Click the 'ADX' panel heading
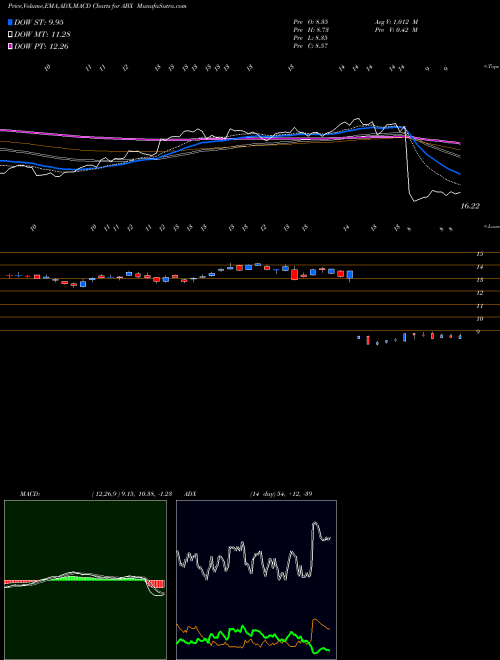This screenshot has height=660, width=500. click(x=190, y=494)
